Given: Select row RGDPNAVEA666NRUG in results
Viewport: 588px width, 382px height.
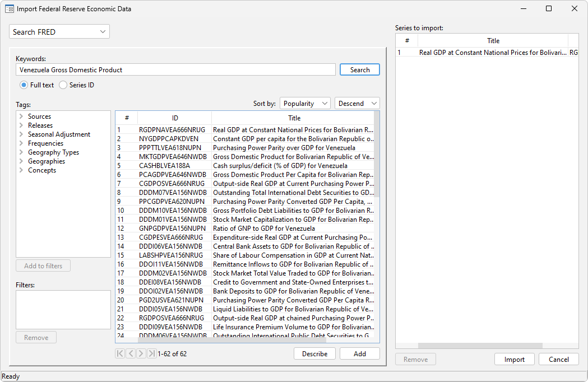Looking at the screenshot, I should 245,130.
